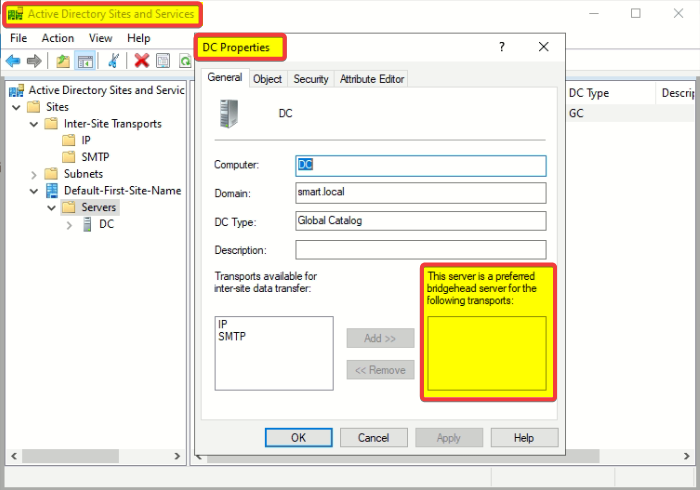Viewport: 700px width, 490px height.
Task: Click the Computer name field
Action: (421, 166)
